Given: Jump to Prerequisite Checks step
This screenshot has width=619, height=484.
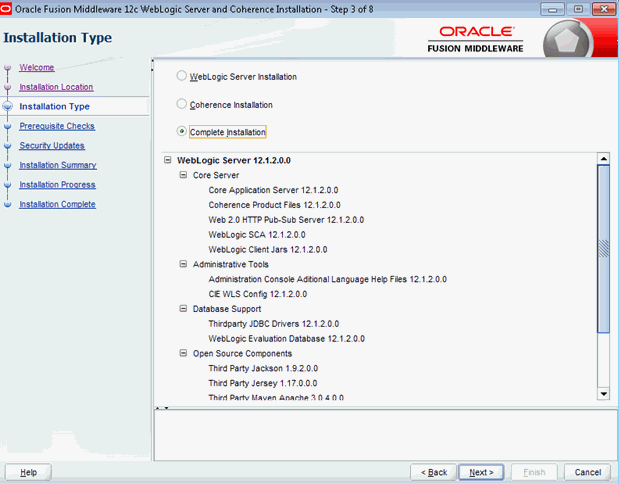Looking at the screenshot, I should click(57, 126).
